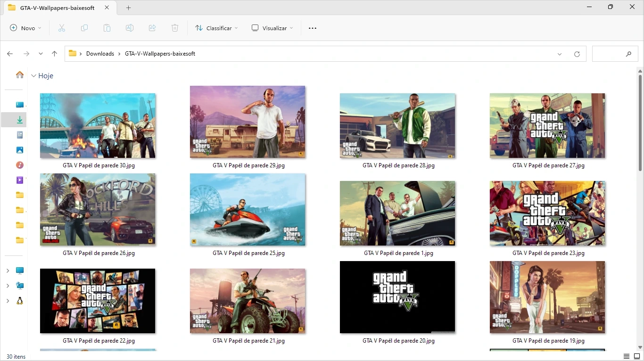Select Downloads in the sidebar

20,120
